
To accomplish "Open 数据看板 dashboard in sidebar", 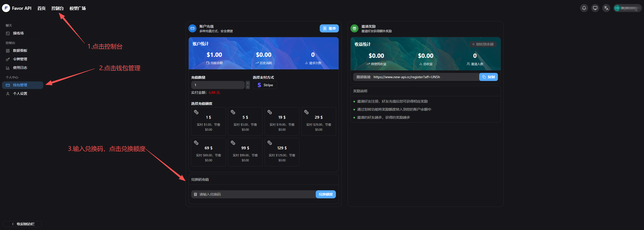I will pyautogui.click(x=23, y=51).
